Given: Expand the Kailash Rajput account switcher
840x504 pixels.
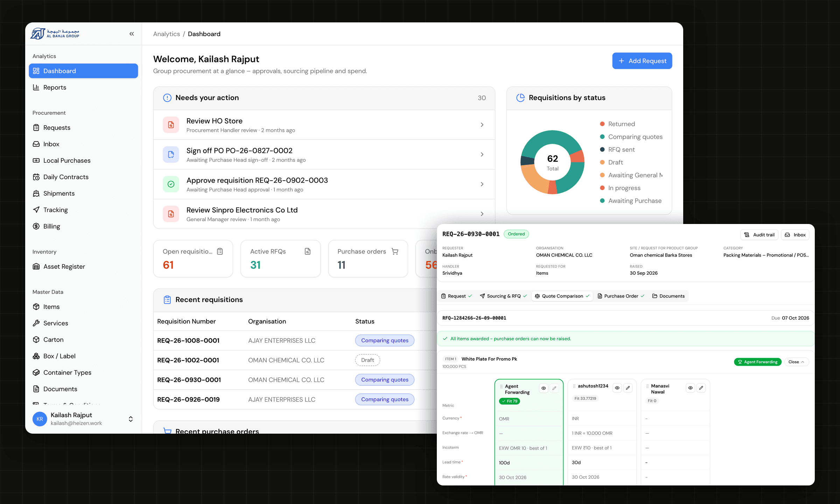Looking at the screenshot, I should point(131,419).
